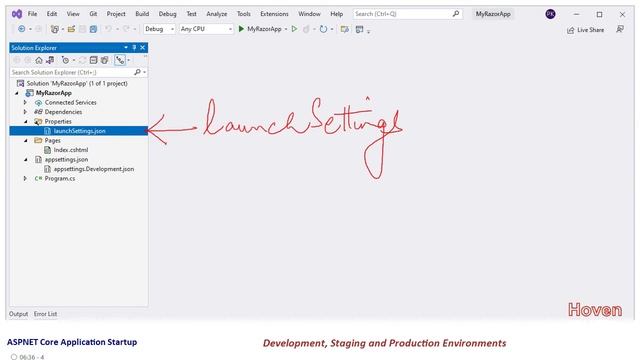Click the navigate backward toolbar icon
Viewport: 640px width, 360px height.
coord(21,29)
